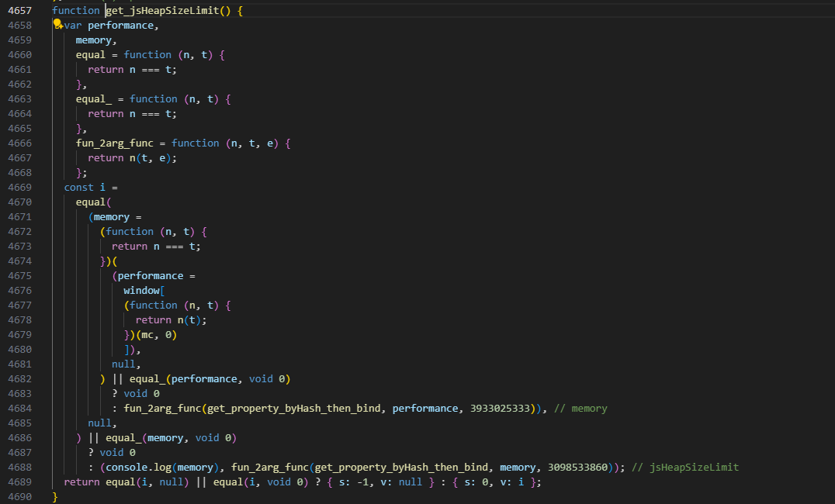Click 'null,' on line 4681

126,364
